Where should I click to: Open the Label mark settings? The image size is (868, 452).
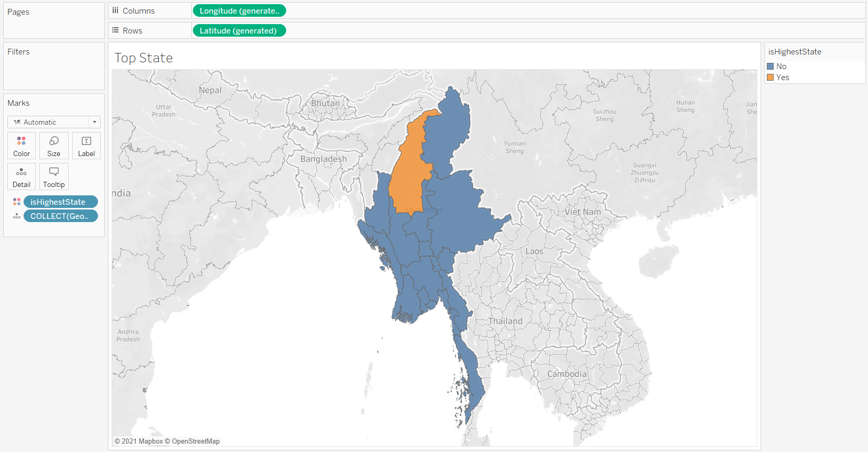[x=86, y=146]
